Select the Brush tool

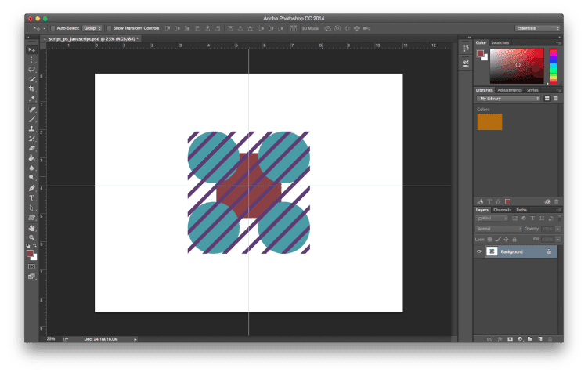pos(31,119)
